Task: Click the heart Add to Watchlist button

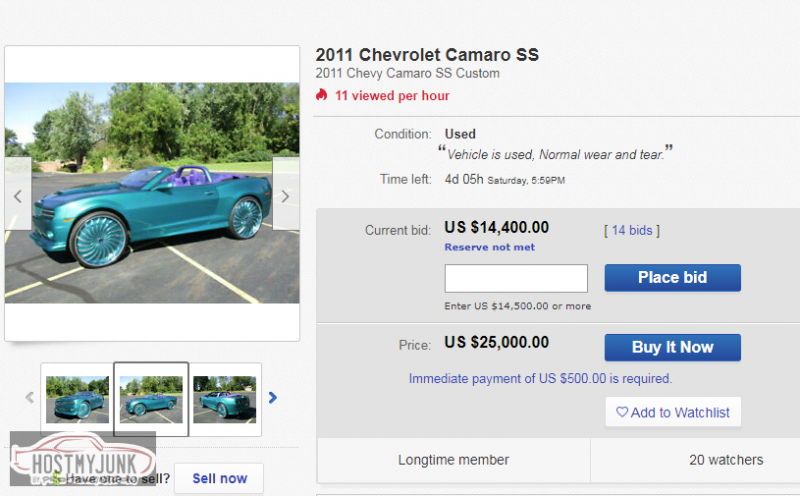Action: click(x=672, y=412)
